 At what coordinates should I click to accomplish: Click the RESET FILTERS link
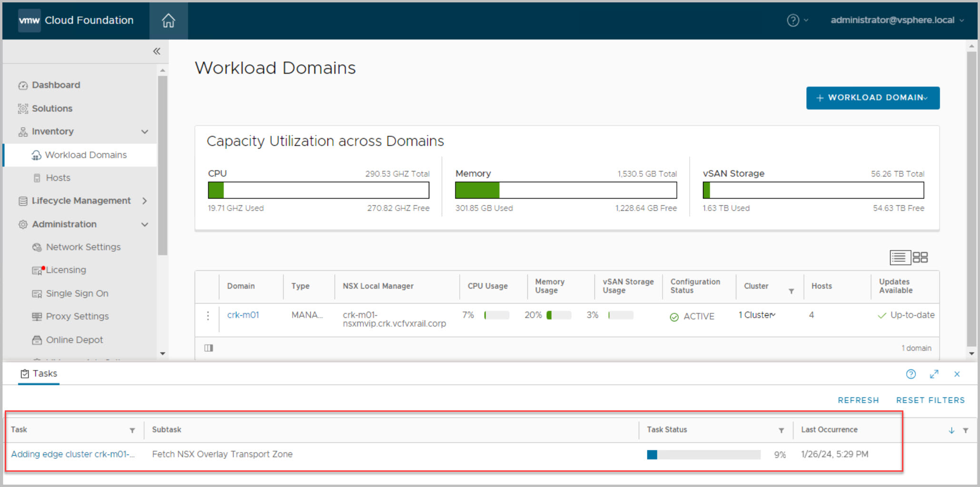click(930, 400)
